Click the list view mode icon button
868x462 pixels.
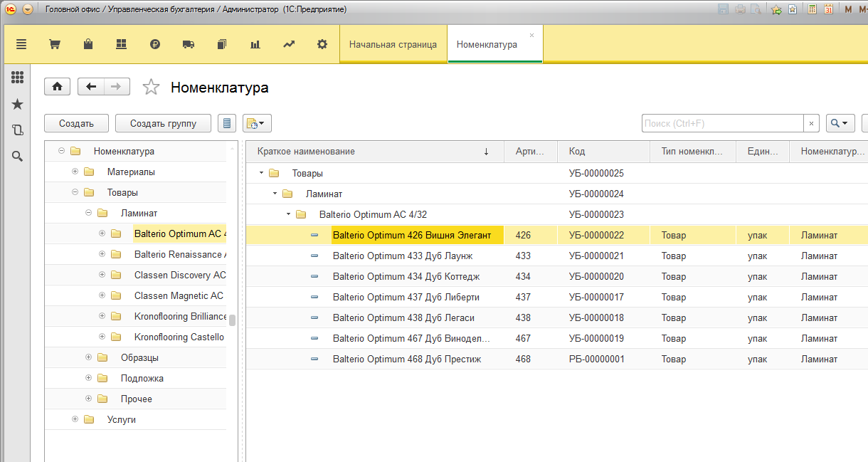pos(227,123)
